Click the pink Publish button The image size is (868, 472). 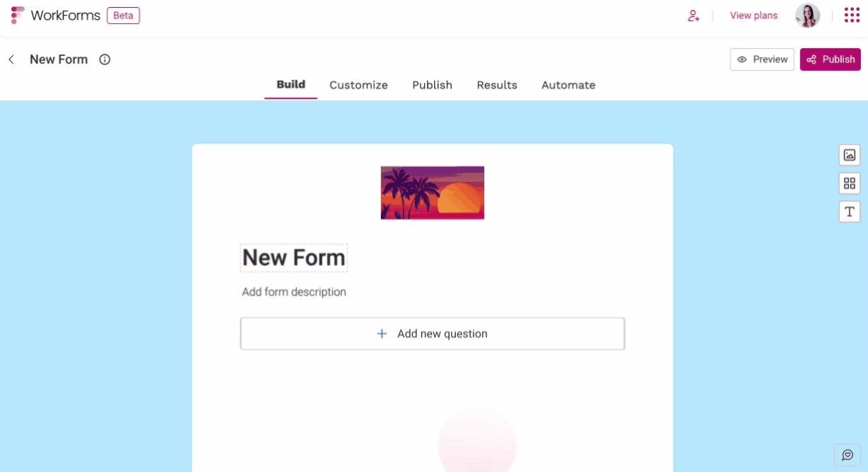pyautogui.click(x=830, y=59)
